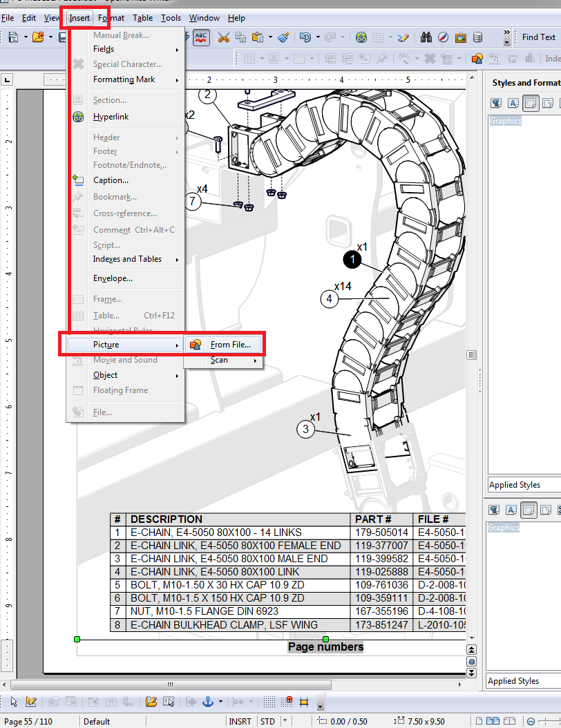Open the Undo history dropdown arrow
Screen dimensions: 561x728
point(318,37)
